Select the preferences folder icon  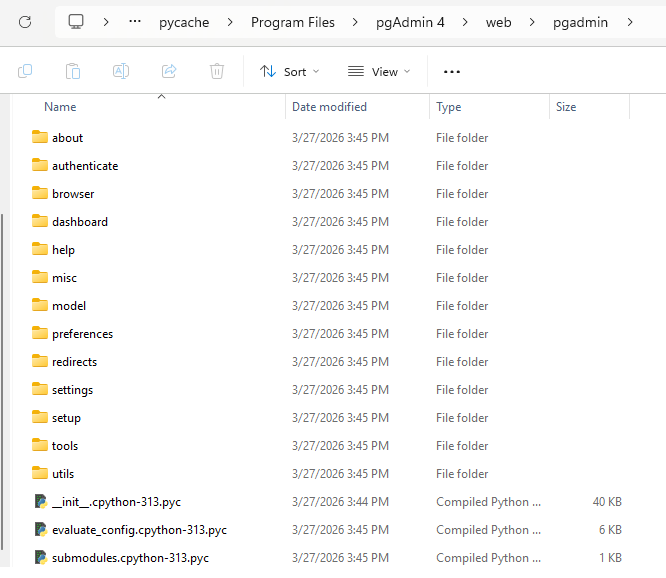(x=40, y=333)
